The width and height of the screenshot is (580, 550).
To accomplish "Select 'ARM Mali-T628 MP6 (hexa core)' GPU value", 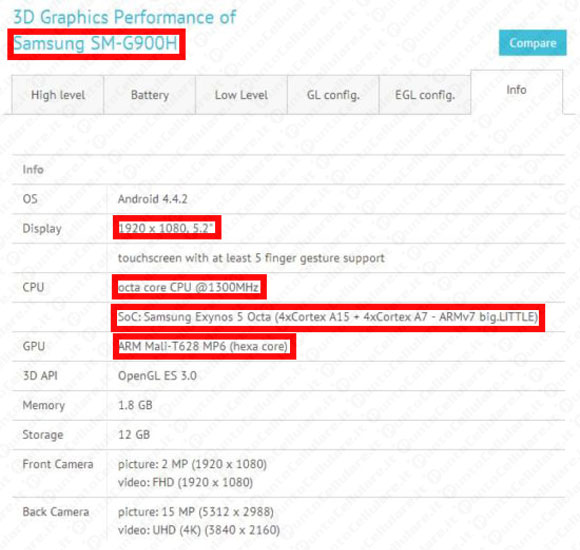I will 203,346.
